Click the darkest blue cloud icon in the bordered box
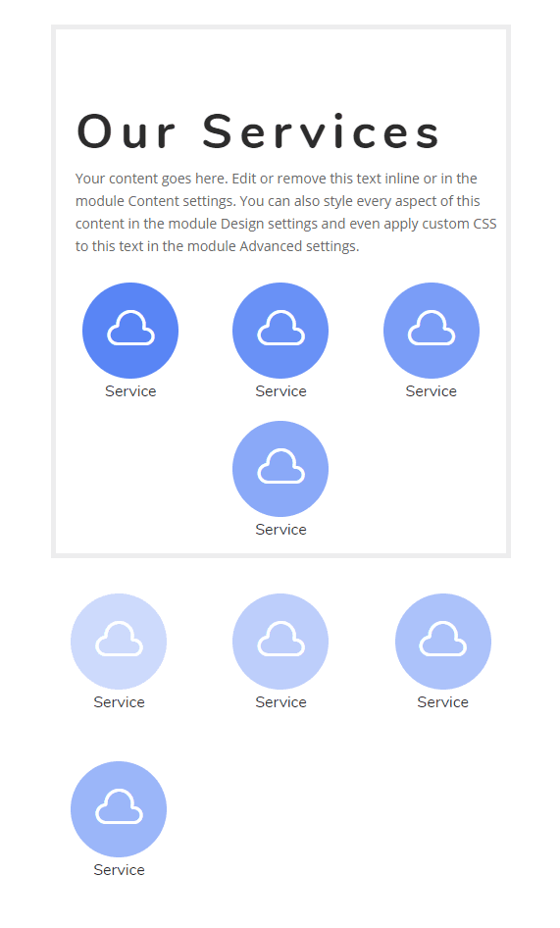This screenshot has height=928, width=560. coord(130,331)
